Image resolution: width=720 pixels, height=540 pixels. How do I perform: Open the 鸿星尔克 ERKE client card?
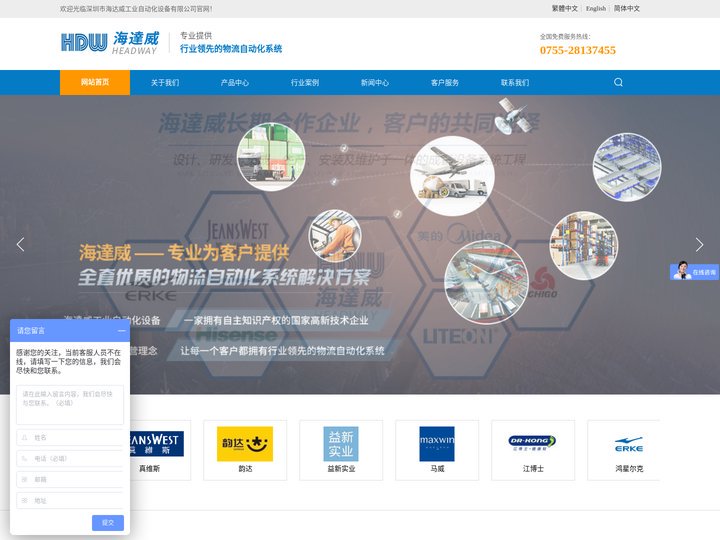pos(624,450)
